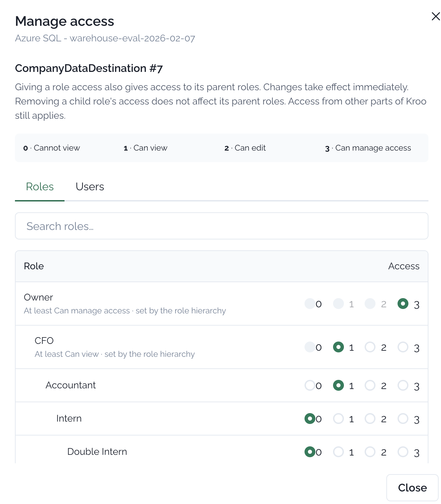Viewport: 441px width, 504px height.
Task: Set Accountant access to 0
Action: (310, 385)
